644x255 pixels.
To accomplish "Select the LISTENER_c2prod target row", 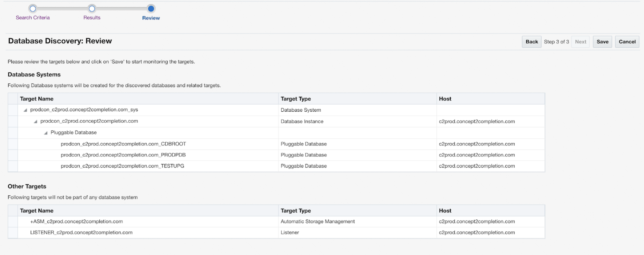I will pos(81,233).
